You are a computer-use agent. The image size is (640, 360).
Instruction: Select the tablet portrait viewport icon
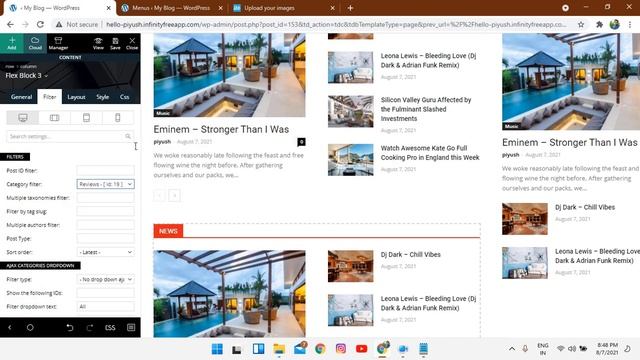[x=86, y=118]
